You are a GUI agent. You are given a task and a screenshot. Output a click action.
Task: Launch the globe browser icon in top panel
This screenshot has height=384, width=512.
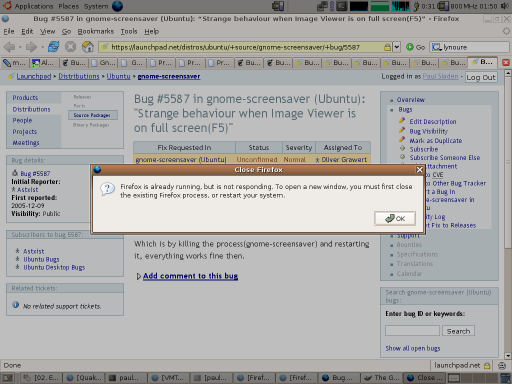(117, 6)
